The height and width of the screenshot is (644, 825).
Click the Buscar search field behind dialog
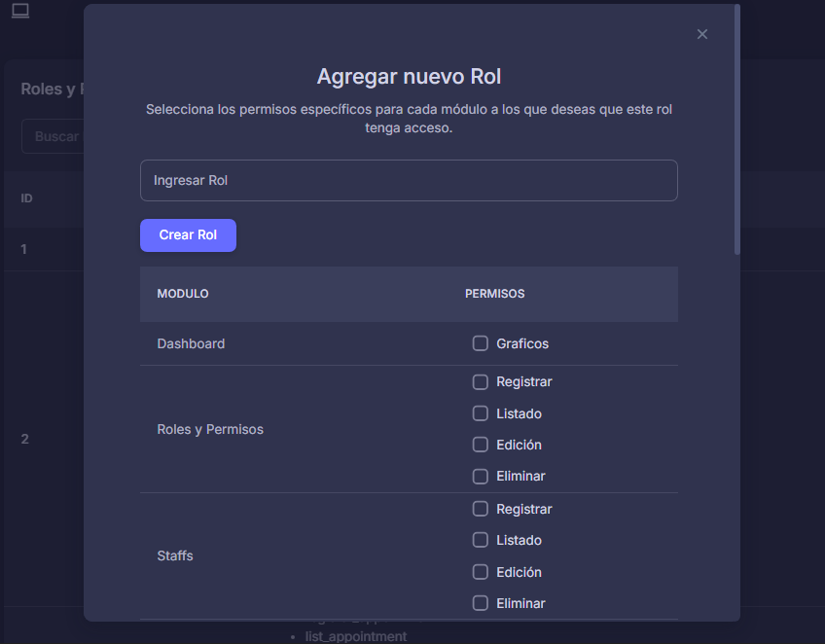tap(52, 137)
